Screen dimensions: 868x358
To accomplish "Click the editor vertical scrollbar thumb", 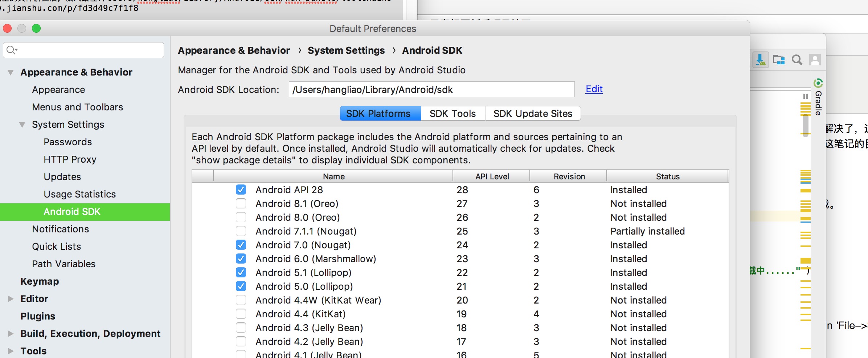I will tap(806, 125).
